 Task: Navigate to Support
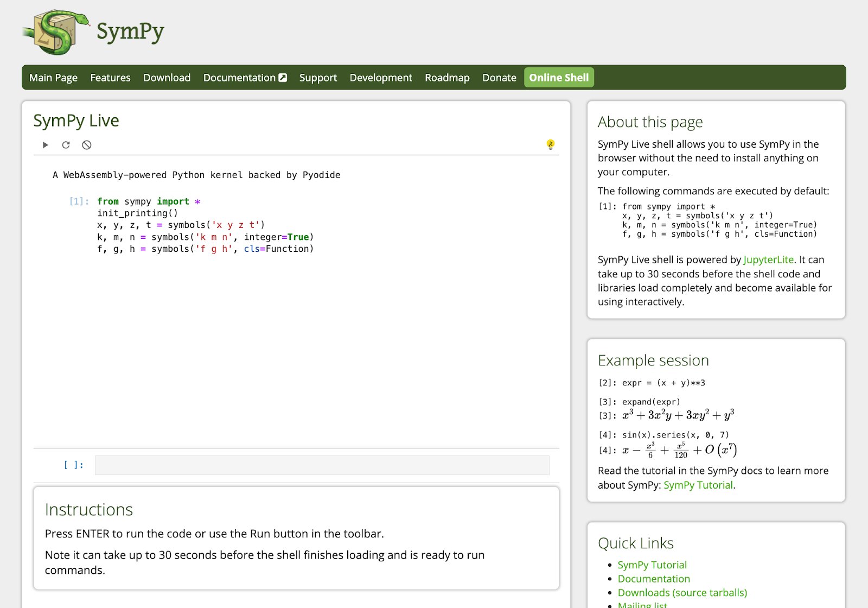tap(318, 78)
